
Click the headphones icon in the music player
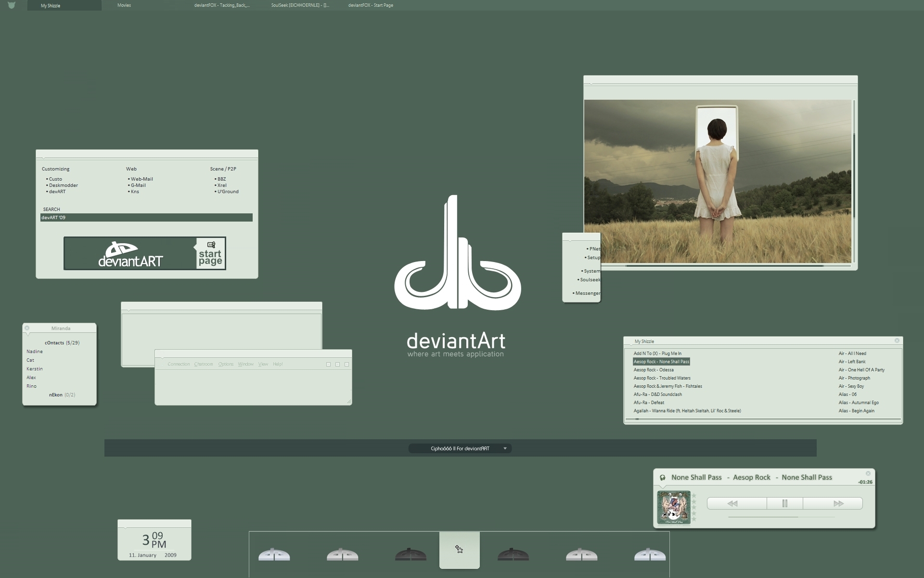click(x=662, y=478)
